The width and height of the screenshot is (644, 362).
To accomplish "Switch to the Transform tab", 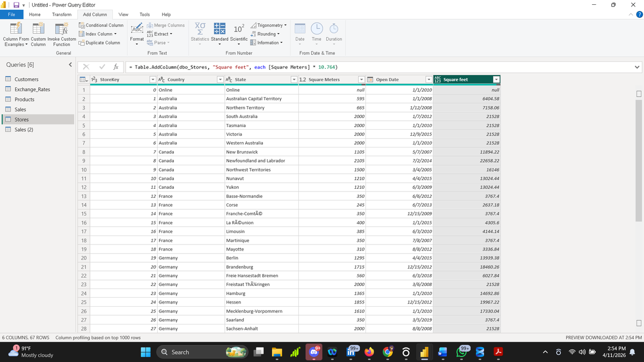I will click(62, 14).
